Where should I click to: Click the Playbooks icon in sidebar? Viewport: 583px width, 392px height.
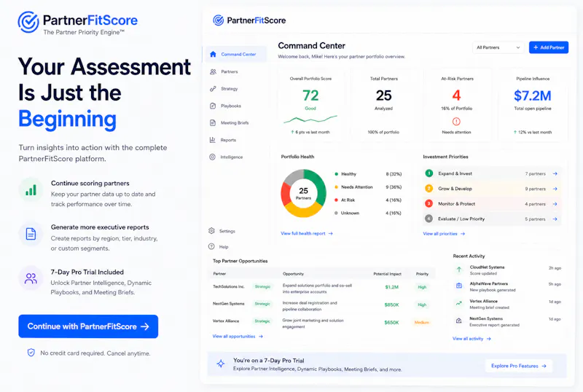click(x=213, y=106)
